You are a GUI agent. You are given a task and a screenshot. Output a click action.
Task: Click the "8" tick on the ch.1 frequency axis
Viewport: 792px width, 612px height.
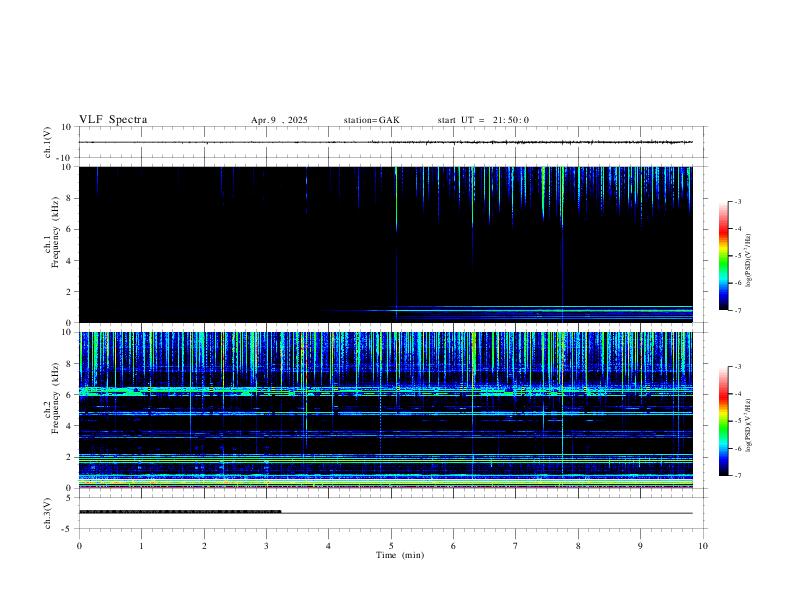coord(69,198)
